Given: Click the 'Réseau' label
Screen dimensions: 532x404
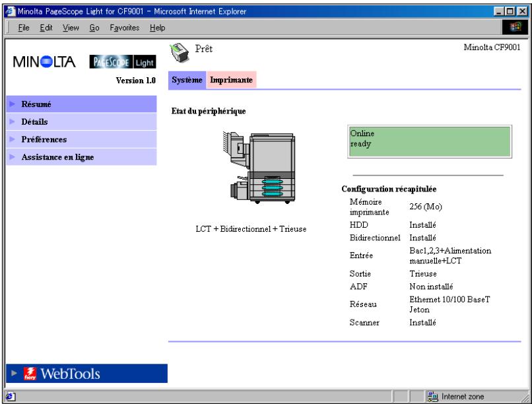Looking at the screenshot, I should (363, 304).
